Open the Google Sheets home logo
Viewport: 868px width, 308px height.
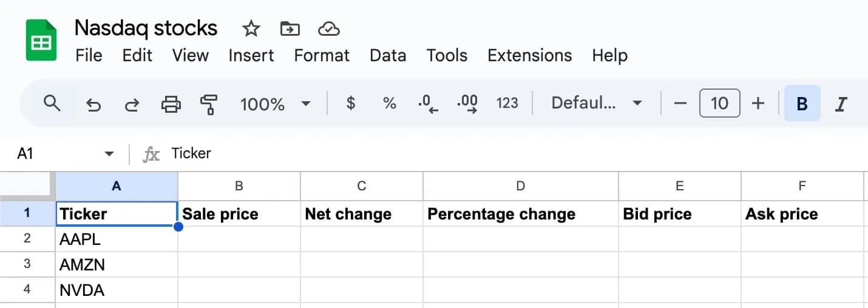click(41, 41)
